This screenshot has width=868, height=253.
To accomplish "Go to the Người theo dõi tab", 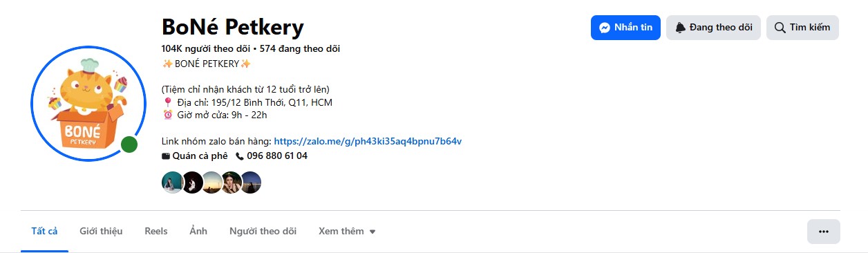I will [263, 232].
